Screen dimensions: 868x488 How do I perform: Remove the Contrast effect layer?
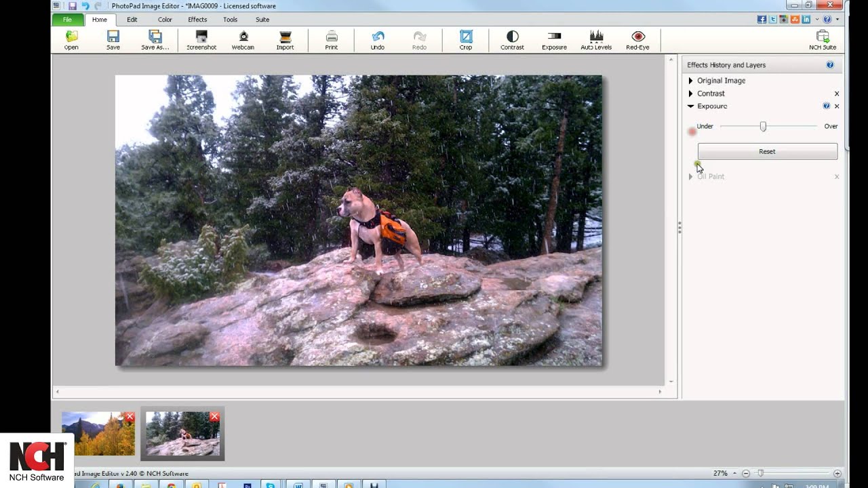pyautogui.click(x=837, y=94)
